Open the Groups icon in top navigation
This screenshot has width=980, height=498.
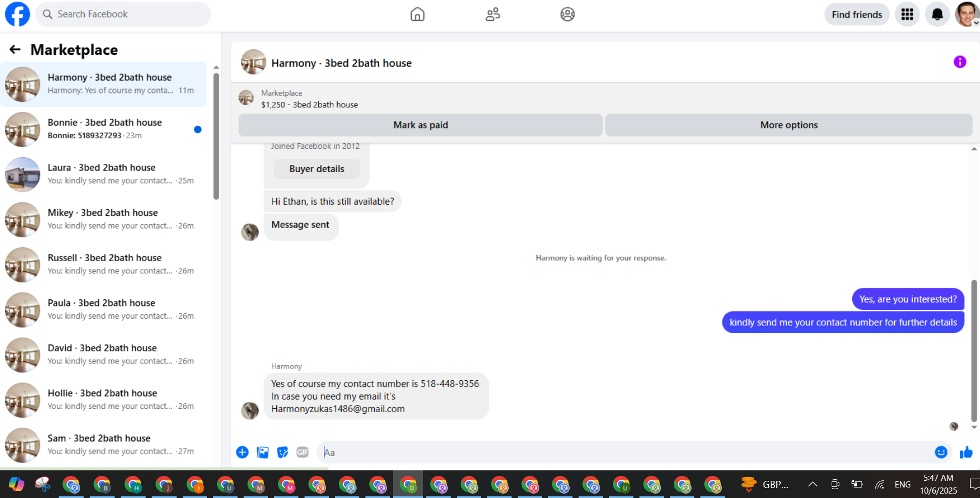pyautogui.click(x=568, y=14)
